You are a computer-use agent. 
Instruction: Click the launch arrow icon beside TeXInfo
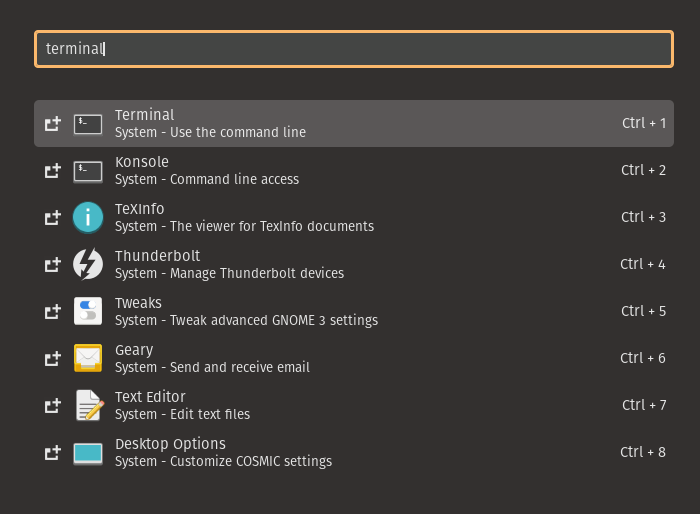(x=53, y=218)
